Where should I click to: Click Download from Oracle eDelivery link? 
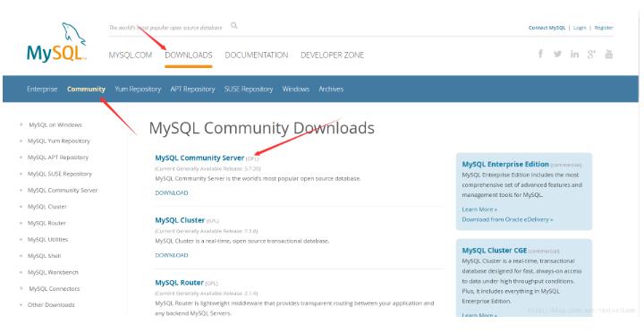[507, 219]
